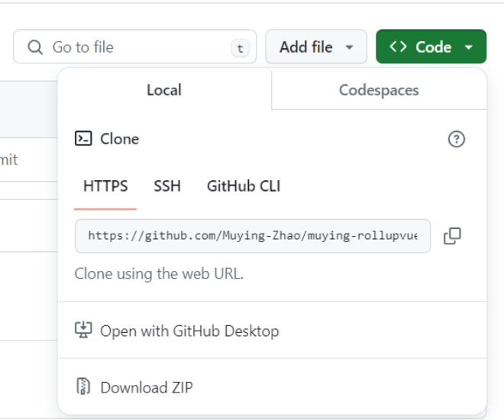Click the HTTPS clone URL text field

click(252, 236)
